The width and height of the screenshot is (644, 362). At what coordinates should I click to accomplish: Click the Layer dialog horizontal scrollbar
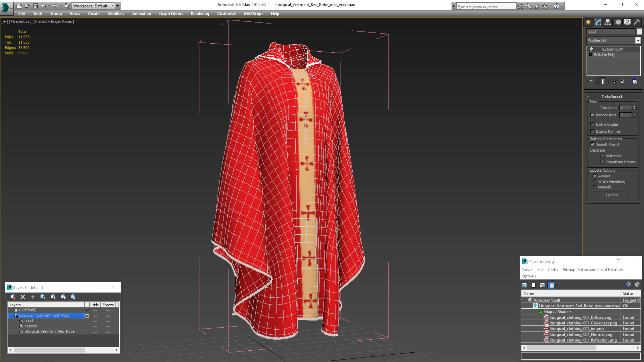click(x=64, y=350)
